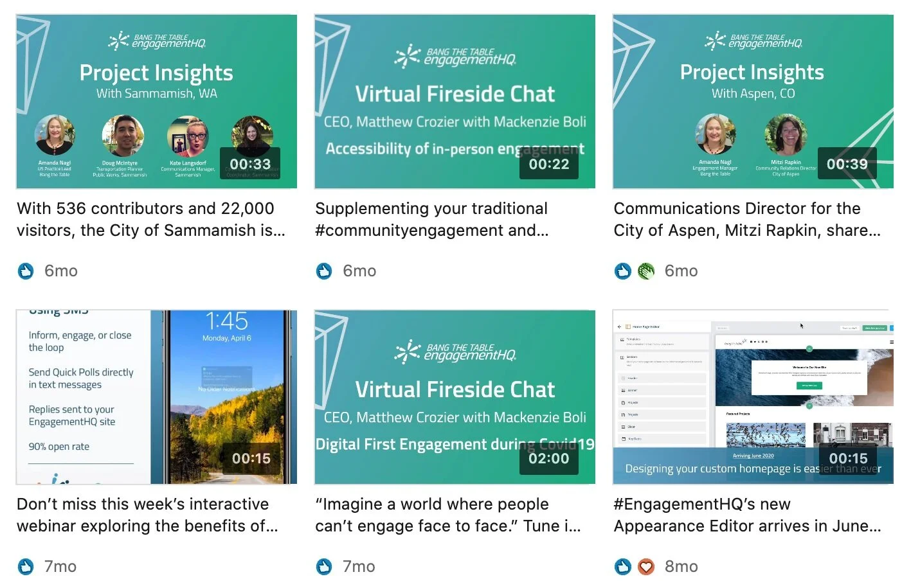Open Project Insights Aspen video thumbnail

point(753,102)
